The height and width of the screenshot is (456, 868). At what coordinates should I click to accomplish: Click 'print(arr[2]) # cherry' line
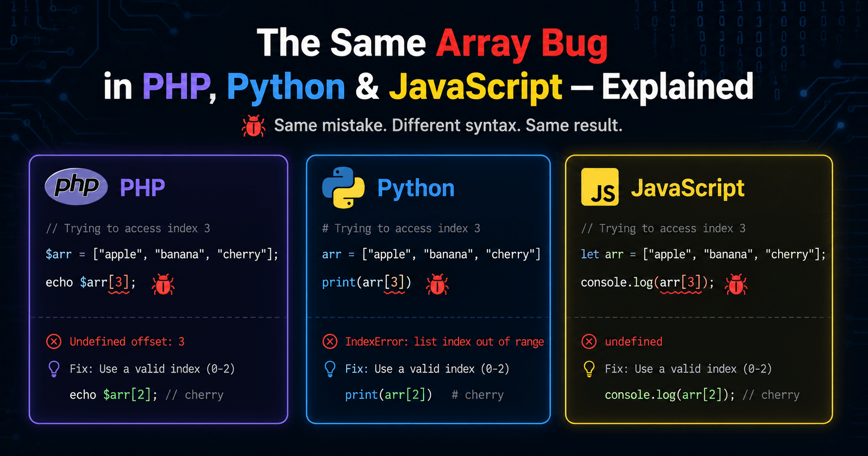point(424,395)
